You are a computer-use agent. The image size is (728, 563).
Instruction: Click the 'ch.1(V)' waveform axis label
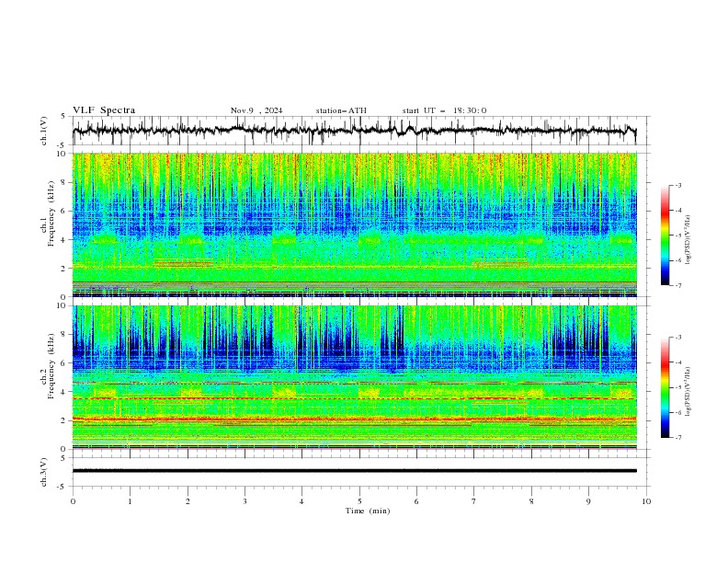[44, 131]
